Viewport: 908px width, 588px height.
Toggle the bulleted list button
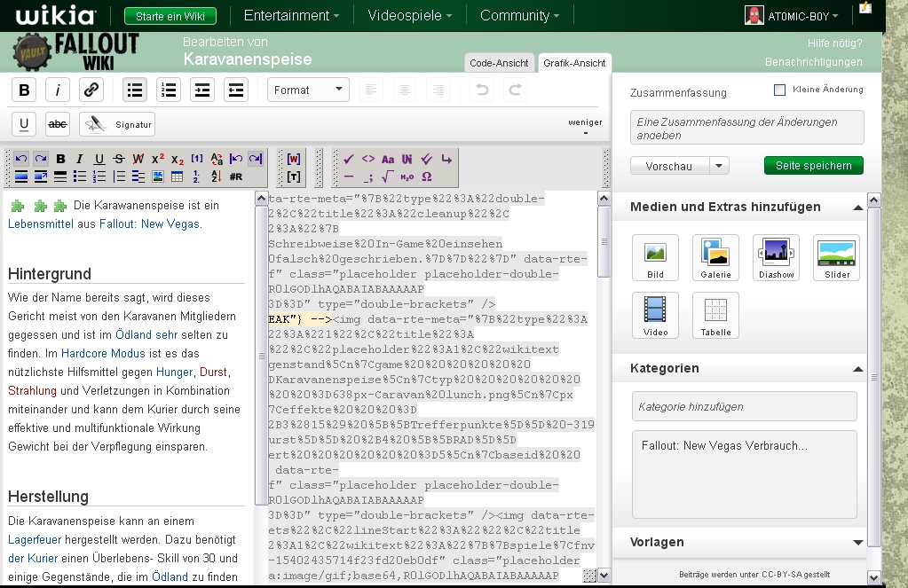coord(135,90)
